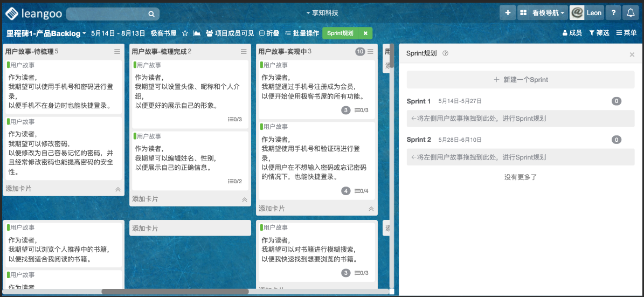Click 新建一个Sprint button
The image size is (644, 297).
point(520,80)
